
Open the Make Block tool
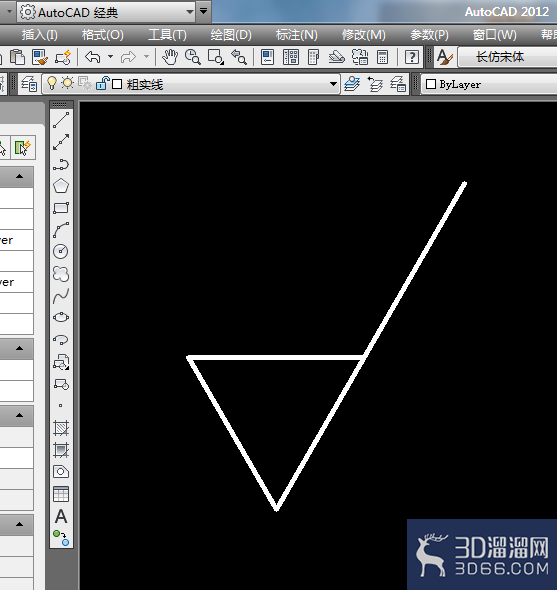[61, 384]
